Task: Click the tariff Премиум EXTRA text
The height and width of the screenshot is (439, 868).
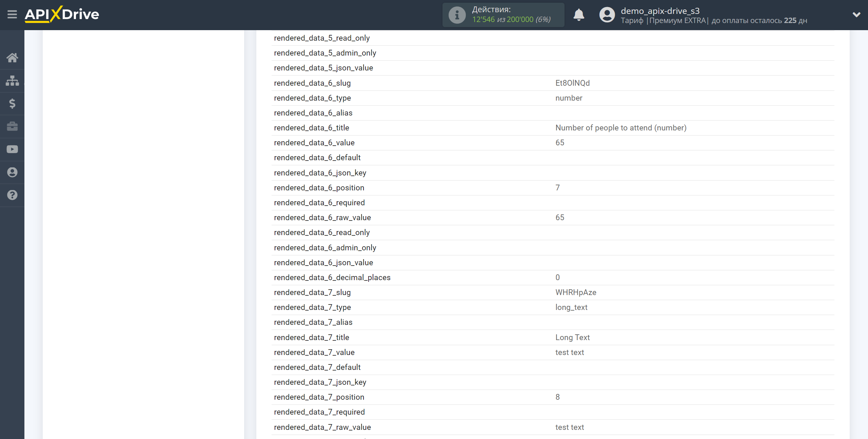Action: (x=677, y=21)
